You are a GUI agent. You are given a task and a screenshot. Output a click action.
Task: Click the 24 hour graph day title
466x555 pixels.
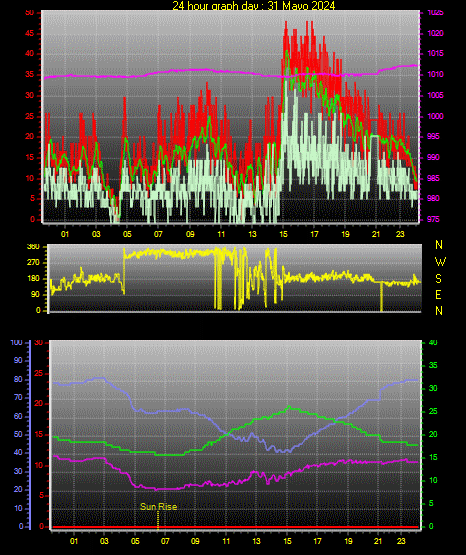pyautogui.click(x=253, y=5)
